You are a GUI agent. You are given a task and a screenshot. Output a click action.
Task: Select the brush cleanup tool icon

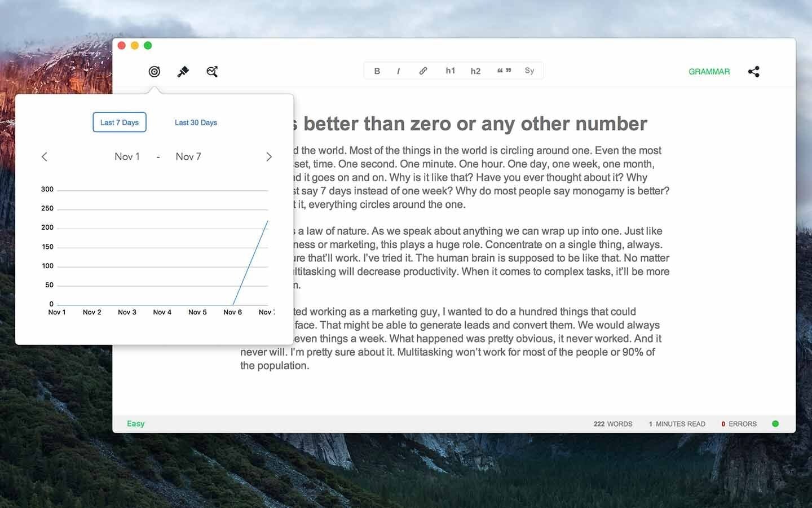[183, 71]
